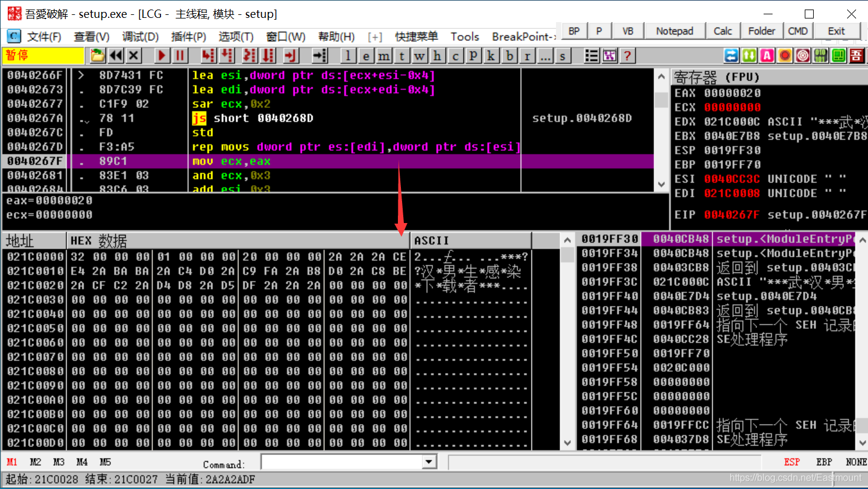Show the CPU window (c)
This screenshot has width=868, height=489.
pyautogui.click(x=455, y=56)
